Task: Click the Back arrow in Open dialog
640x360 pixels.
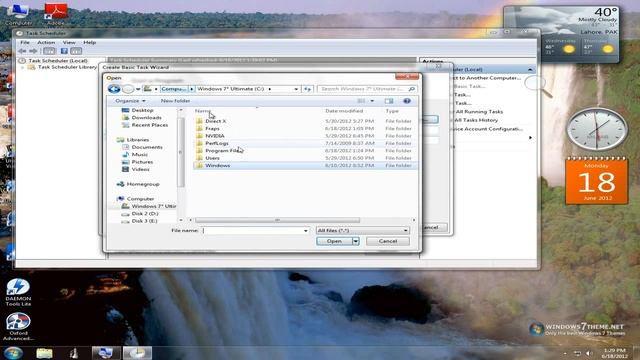Action: point(114,89)
